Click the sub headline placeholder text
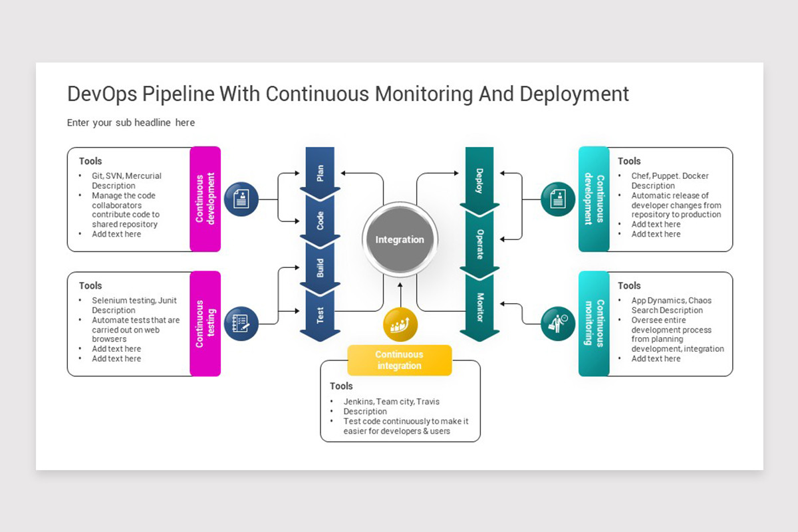 [x=130, y=122]
